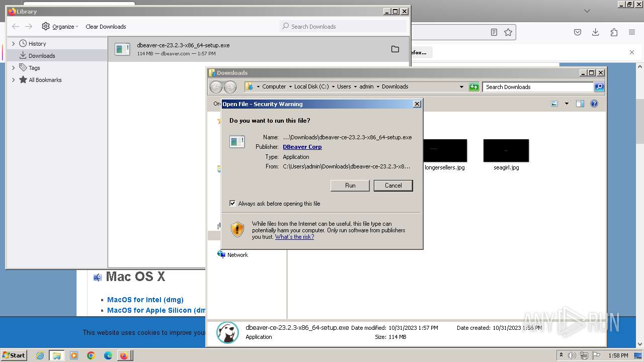Viewport: 644px width, 362px height.
Task: Launch Edge from the taskbar
Action: click(x=108, y=355)
